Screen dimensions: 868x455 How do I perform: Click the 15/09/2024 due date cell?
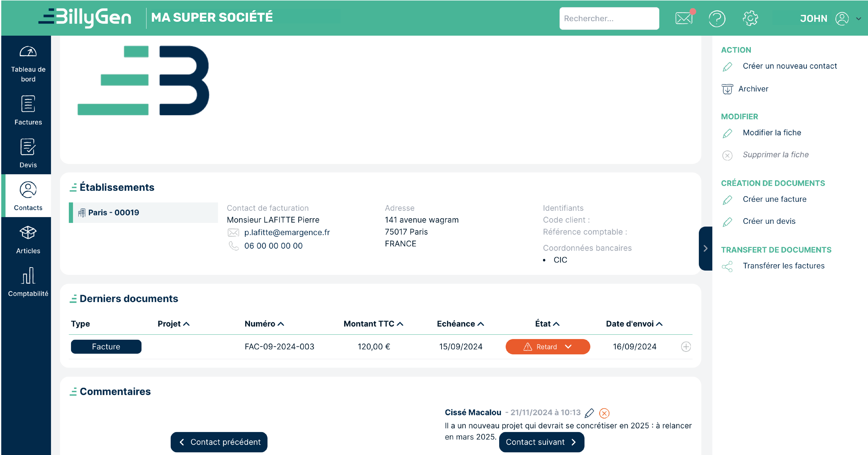(461, 347)
